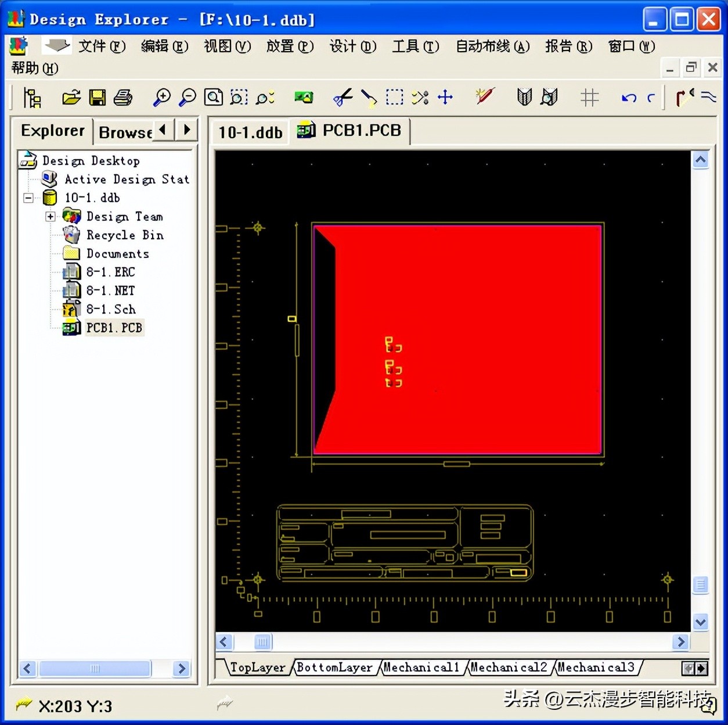Click the right arrow beside Browse tab
Viewport: 728px width, 725px height.
tap(186, 130)
